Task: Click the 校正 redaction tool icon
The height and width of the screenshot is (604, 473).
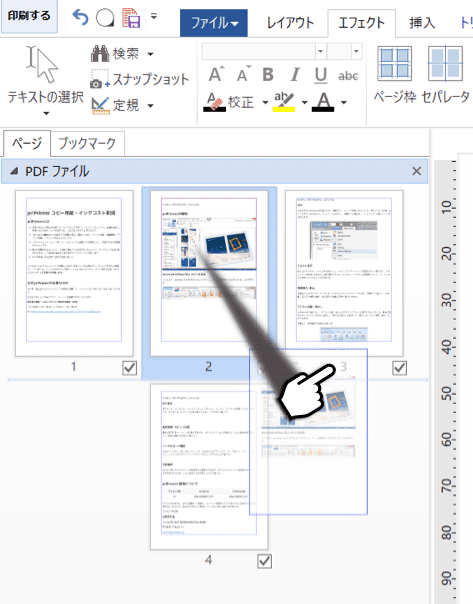Action: coord(215,102)
